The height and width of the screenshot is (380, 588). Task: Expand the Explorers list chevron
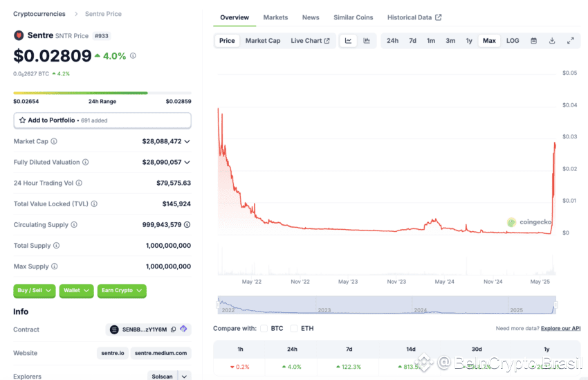pyautogui.click(x=185, y=376)
